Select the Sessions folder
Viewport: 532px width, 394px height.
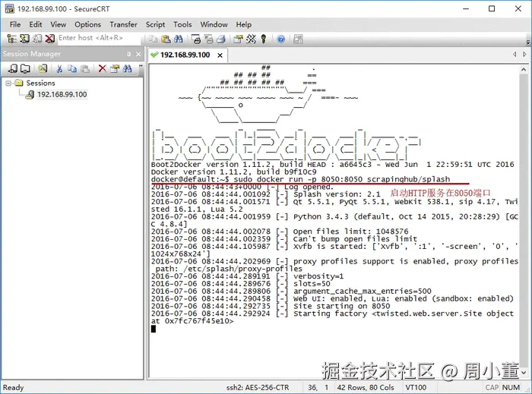click(x=40, y=83)
